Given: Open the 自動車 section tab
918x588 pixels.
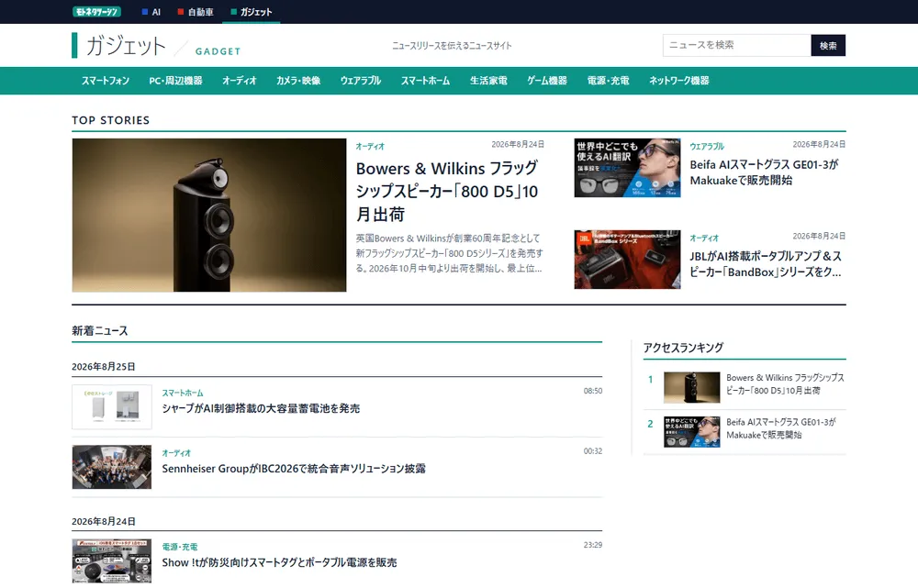Looking at the screenshot, I should (x=196, y=12).
